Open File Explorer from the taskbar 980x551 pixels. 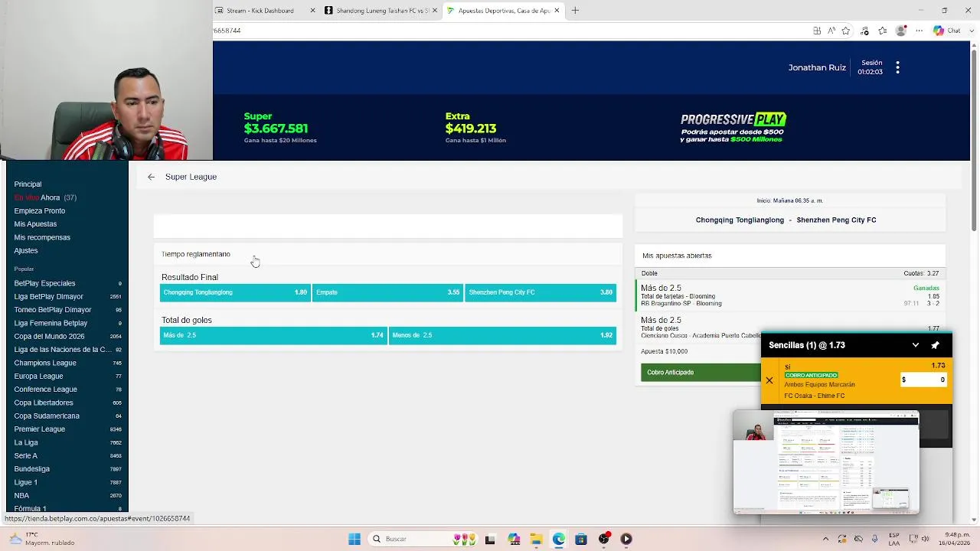tap(536, 539)
